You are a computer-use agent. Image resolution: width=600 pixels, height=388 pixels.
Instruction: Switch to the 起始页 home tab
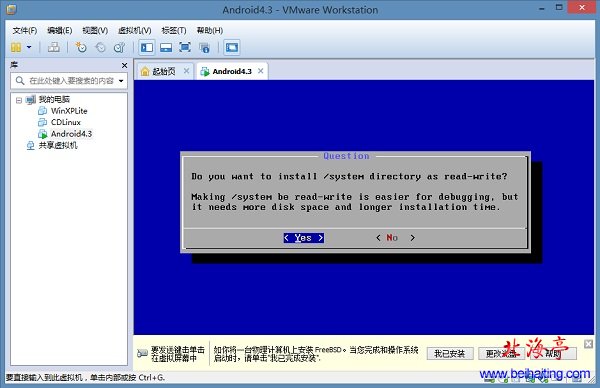tap(164, 71)
